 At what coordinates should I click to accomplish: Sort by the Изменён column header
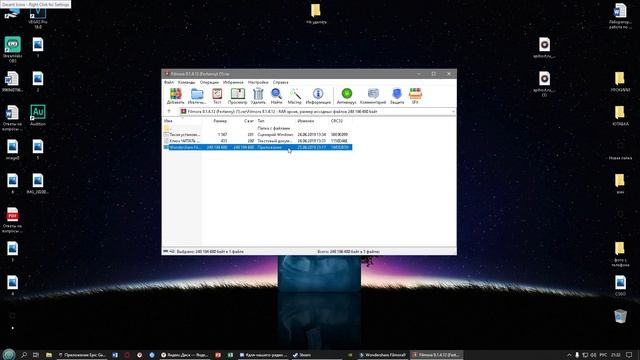(x=313, y=121)
